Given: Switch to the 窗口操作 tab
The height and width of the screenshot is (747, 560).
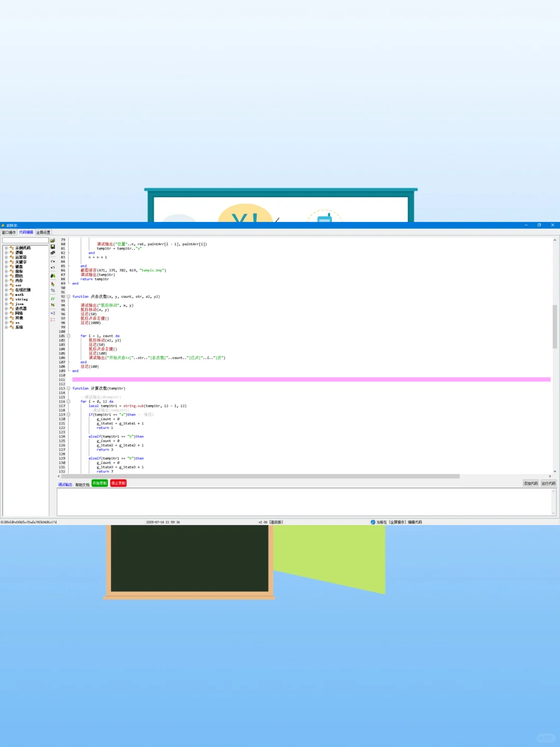Looking at the screenshot, I should [x=9, y=232].
